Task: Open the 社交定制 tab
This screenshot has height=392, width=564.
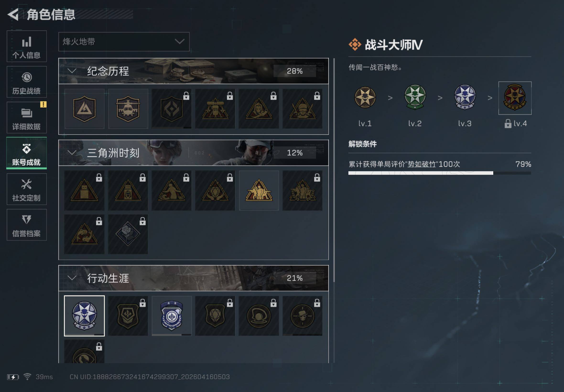Action: [27, 189]
